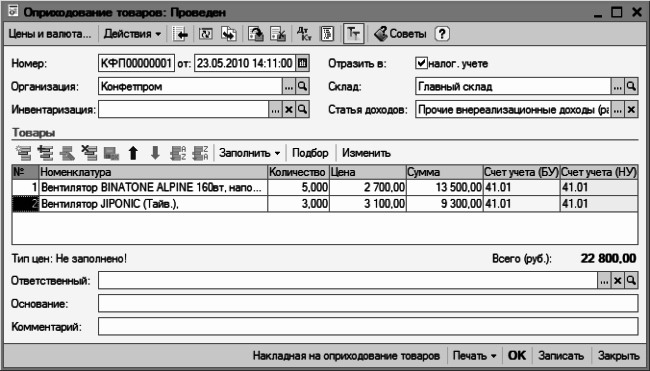The height and width of the screenshot is (371, 650).
Task: Click the OK button
Action: 517,356
